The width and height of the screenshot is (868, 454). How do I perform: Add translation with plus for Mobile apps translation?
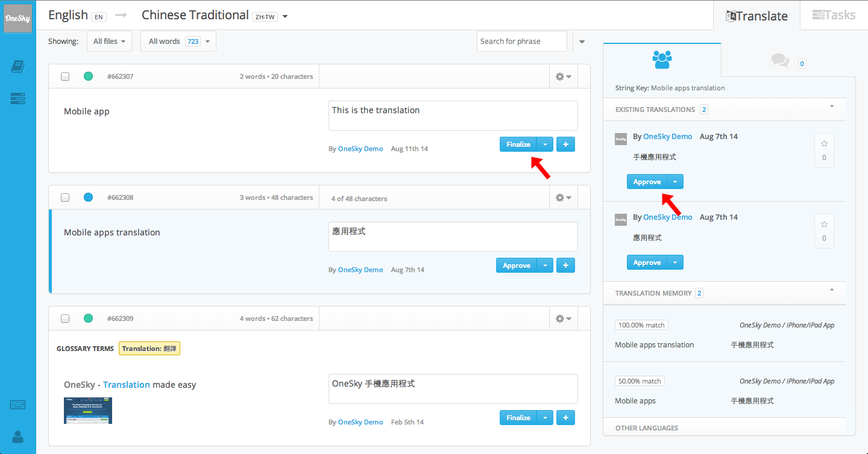pyautogui.click(x=565, y=266)
